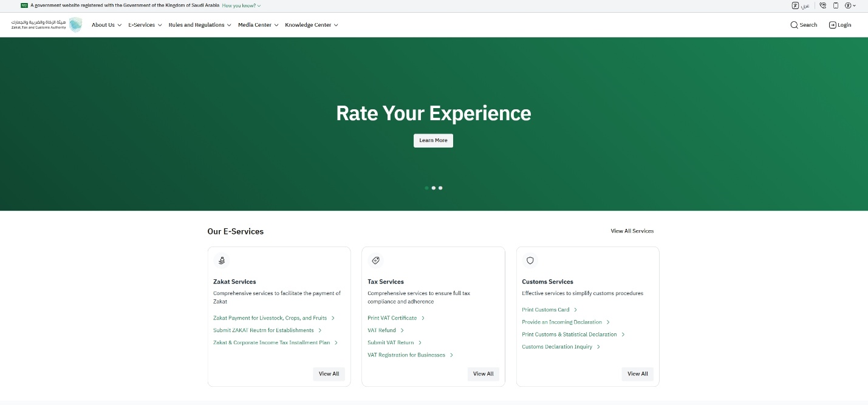This screenshot has width=868, height=405.
Task: Open Print VAT Certificate link
Action: (396, 318)
